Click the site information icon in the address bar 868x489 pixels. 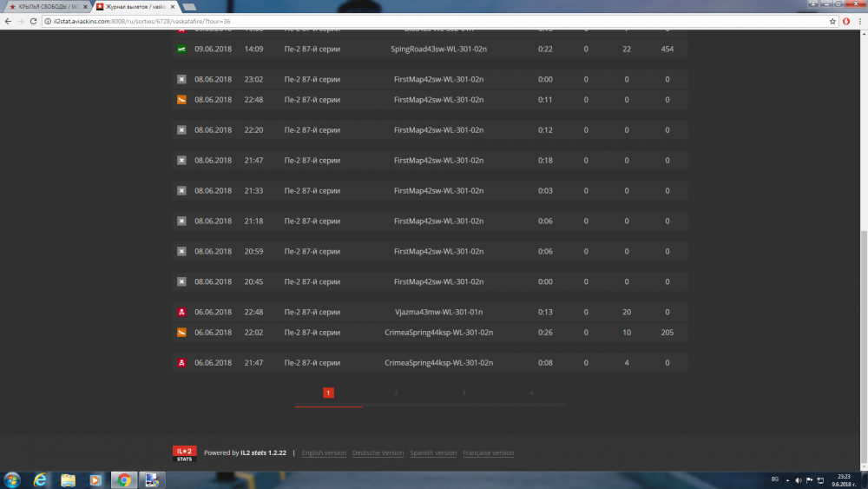pyautogui.click(x=48, y=21)
